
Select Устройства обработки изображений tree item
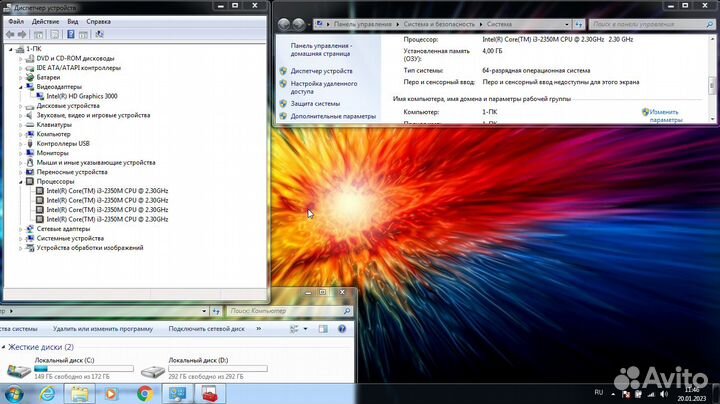click(90, 247)
